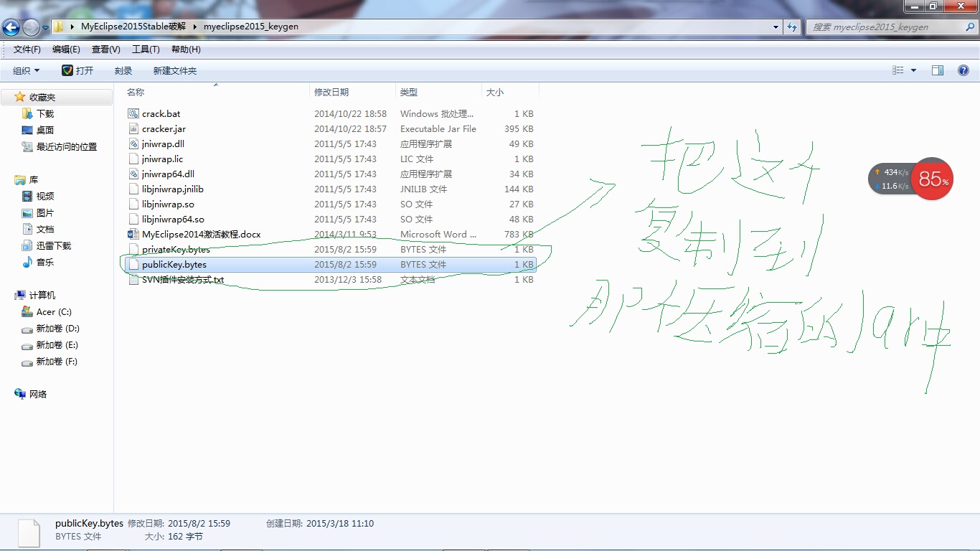This screenshot has height=551, width=980.
Task: Click the refresh button beside address bar
Action: coord(792,27)
